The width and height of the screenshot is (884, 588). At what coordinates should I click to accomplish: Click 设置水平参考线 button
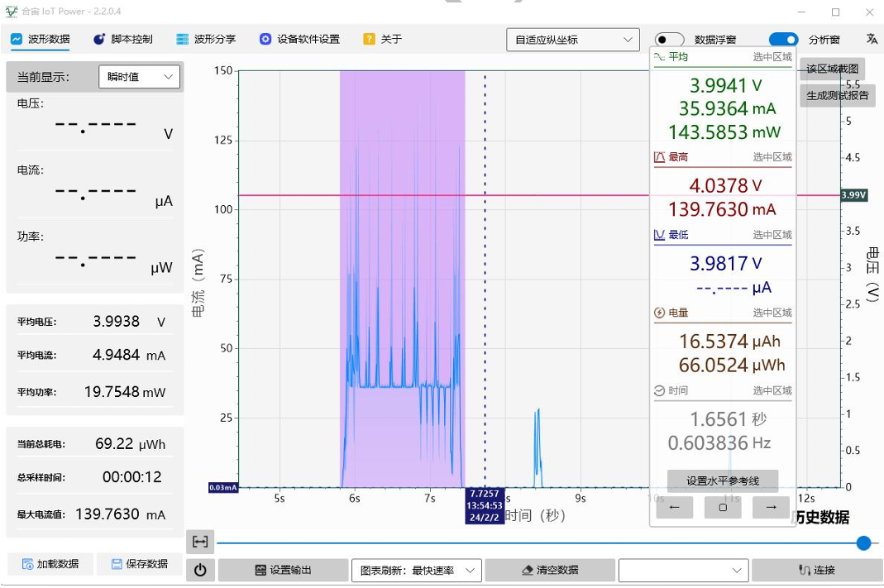[x=723, y=480]
